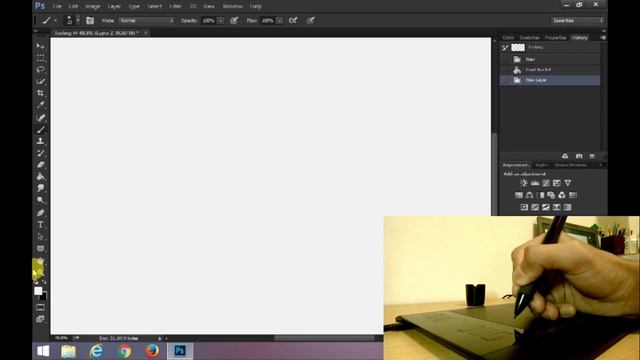Select the Smudge tool
Viewport: 640px width, 360px height.
[x=40, y=188]
